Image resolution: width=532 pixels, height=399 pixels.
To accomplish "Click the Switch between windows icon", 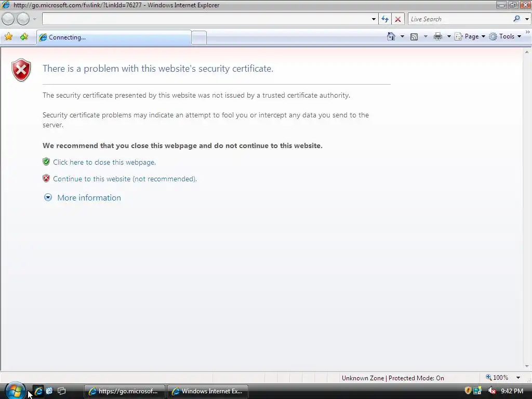I will [61, 391].
